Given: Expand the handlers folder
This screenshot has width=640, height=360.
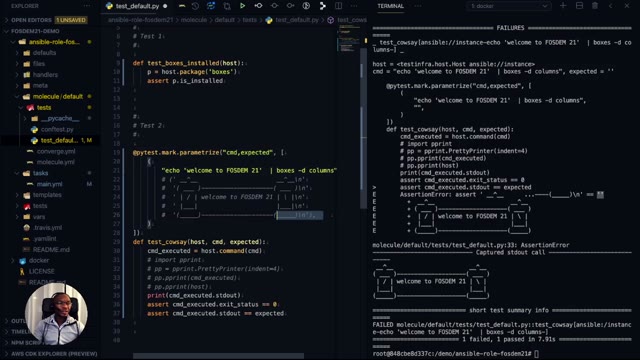Looking at the screenshot, I should 17,75.
